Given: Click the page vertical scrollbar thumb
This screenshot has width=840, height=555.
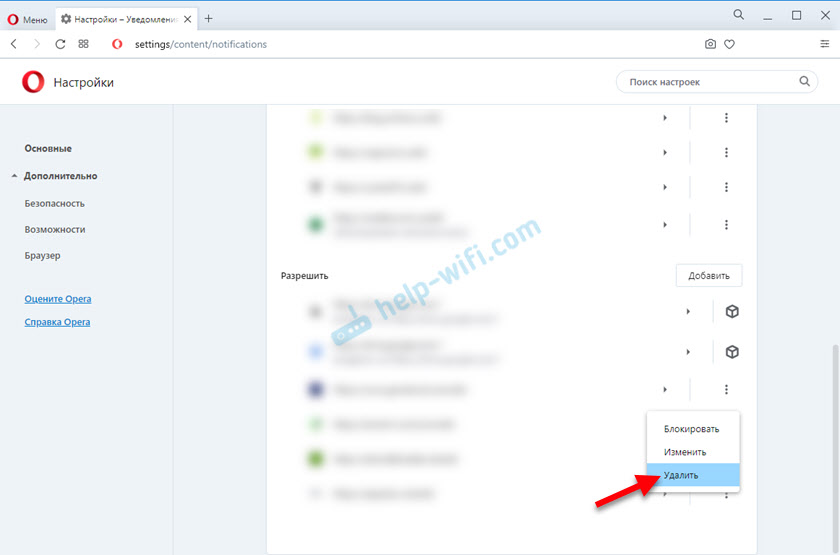Looking at the screenshot, I should click(x=835, y=449).
